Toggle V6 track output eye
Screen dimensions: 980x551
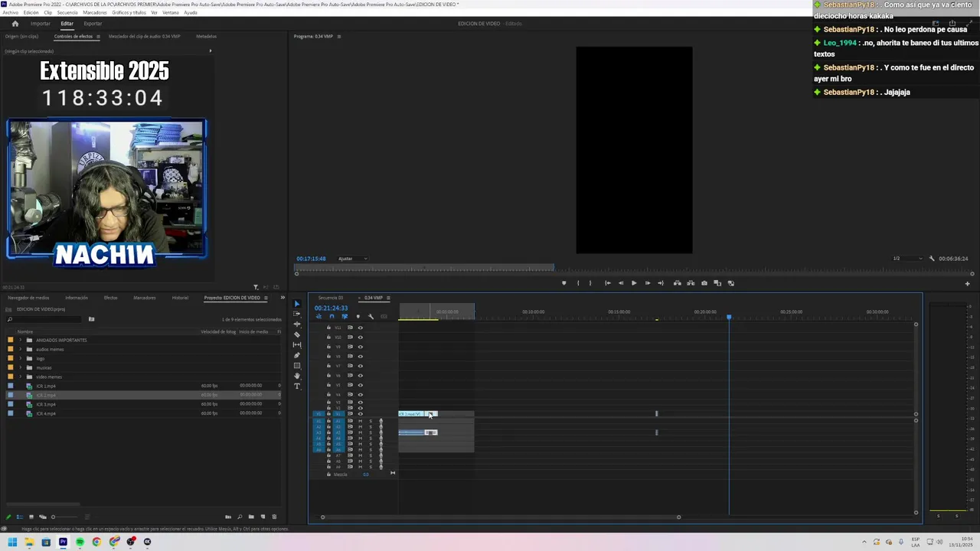pos(361,376)
